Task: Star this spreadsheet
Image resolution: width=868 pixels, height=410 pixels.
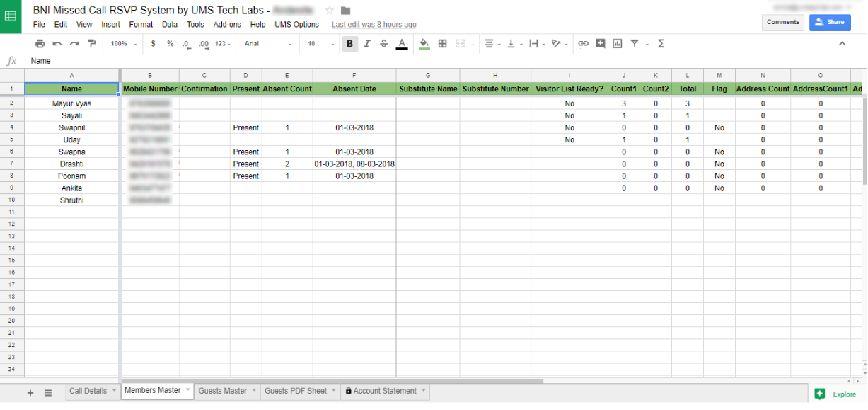Action: (x=330, y=10)
